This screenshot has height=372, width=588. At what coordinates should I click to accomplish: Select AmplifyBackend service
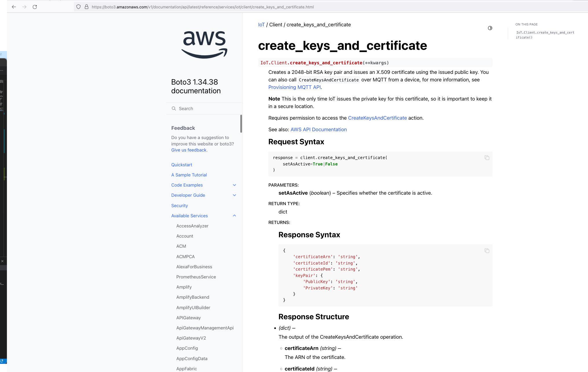(193, 297)
